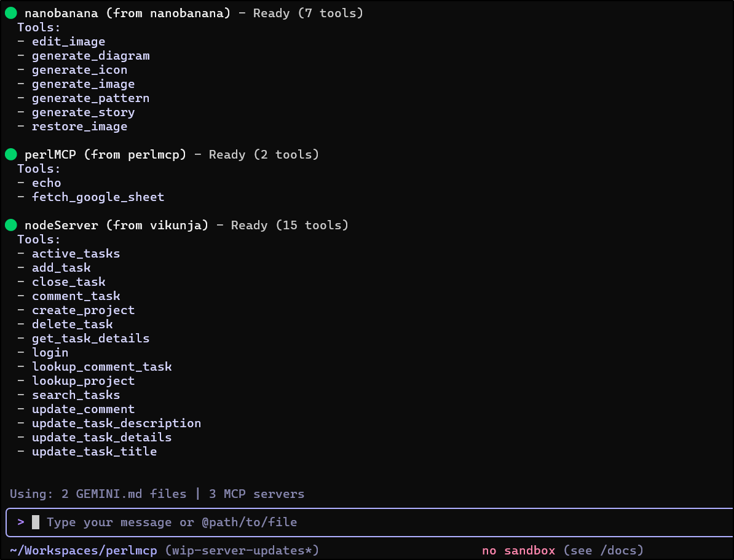The height and width of the screenshot is (560, 734).
Task: Click the generate_diagram tool name
Action: (90, 56)
